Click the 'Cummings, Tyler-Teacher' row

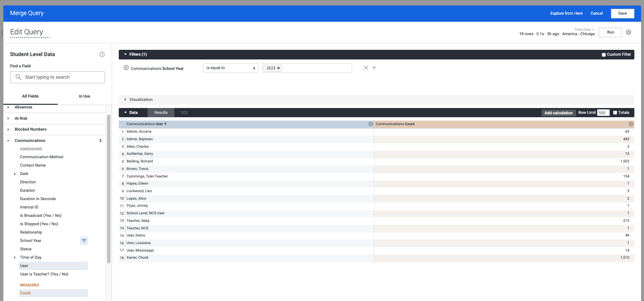click(376, 176)
